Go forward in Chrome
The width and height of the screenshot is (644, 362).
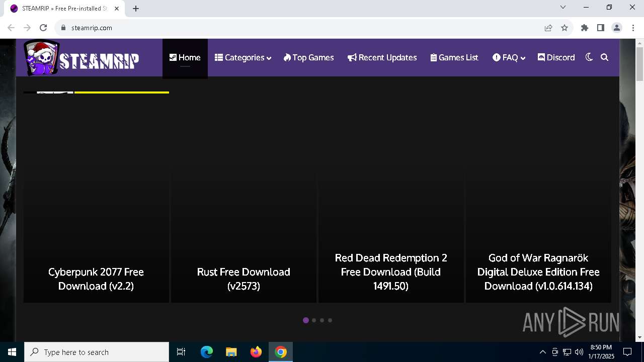[27, 28]
